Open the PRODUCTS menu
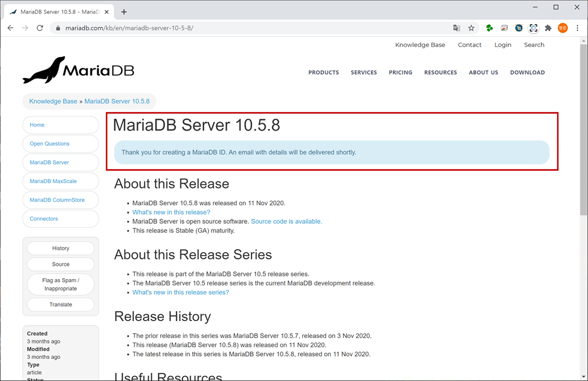 pos(323,72)
